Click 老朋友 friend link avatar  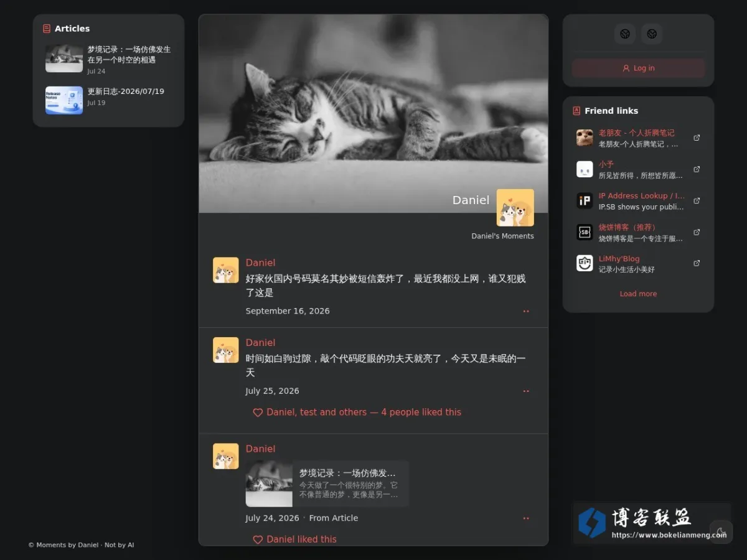click(585, 138)
